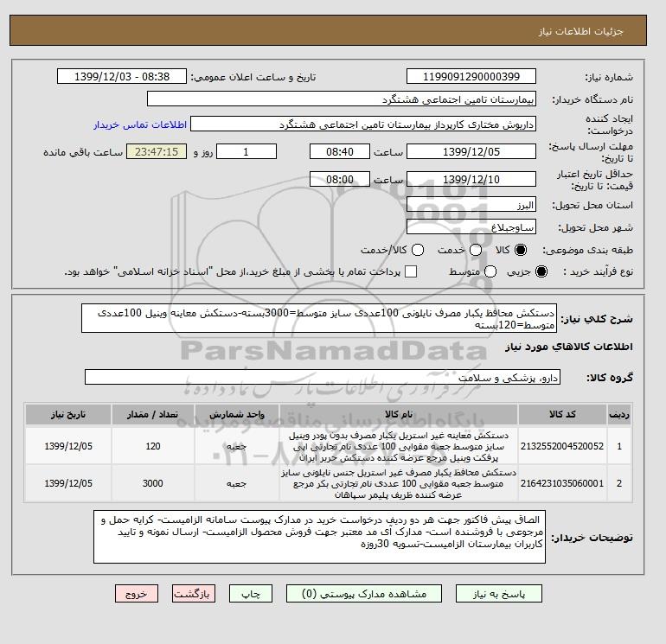Choose the متوسط purchase process option
The height and width of the screenshot is (644, 666).
click(x=490, y=271)
